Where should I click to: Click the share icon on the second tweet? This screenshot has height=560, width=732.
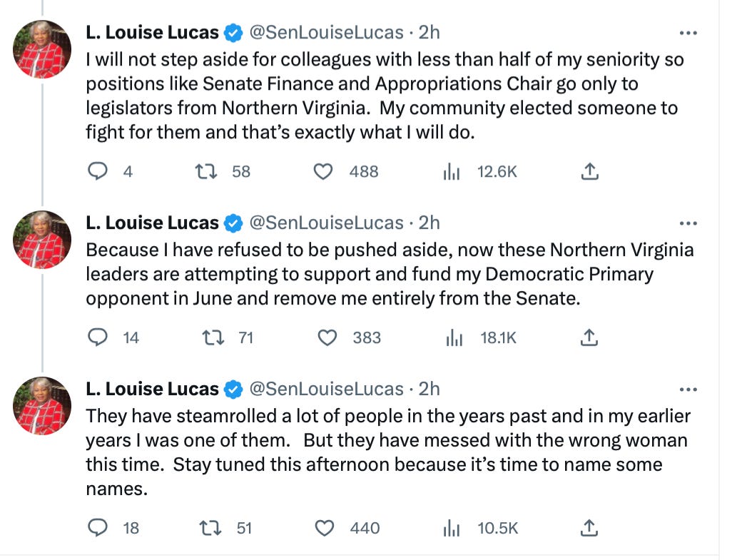point(589,337)
